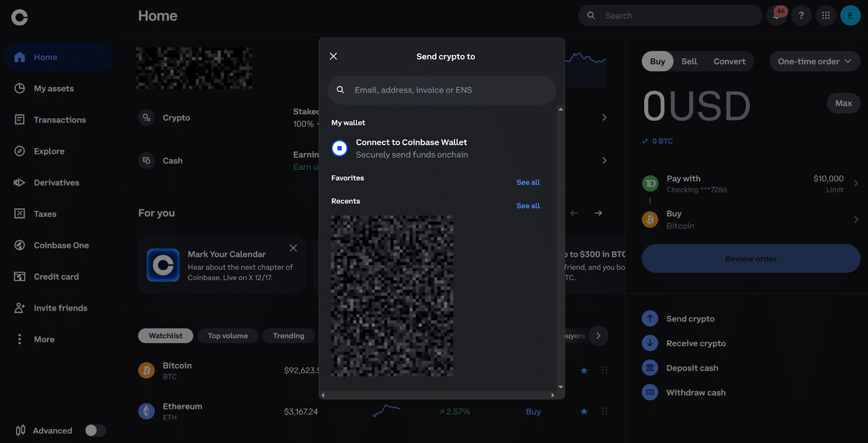Viewport: 868px width, 443px height.
Task: Click the Coinbase logo in the sidebar
Action: pos(20,17)
